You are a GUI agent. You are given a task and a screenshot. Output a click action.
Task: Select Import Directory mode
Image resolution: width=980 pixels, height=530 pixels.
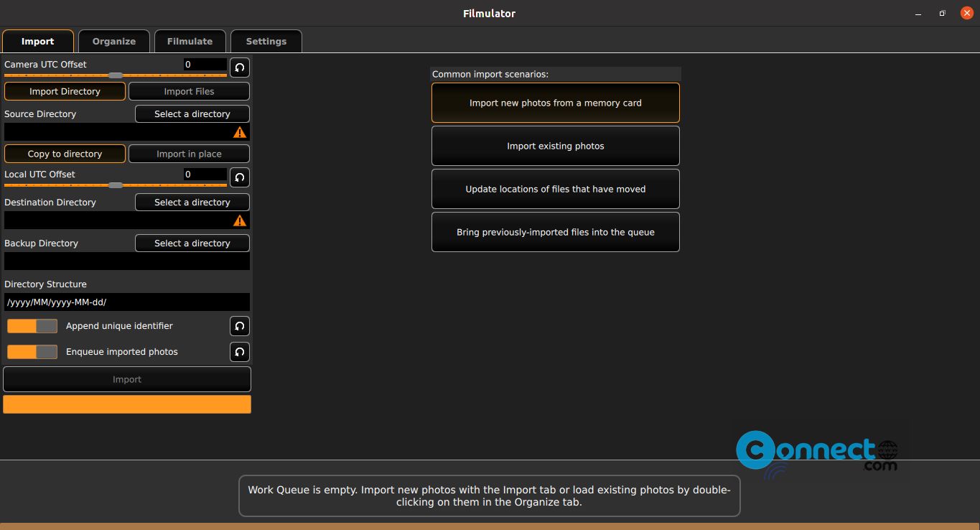coord(65,91)
